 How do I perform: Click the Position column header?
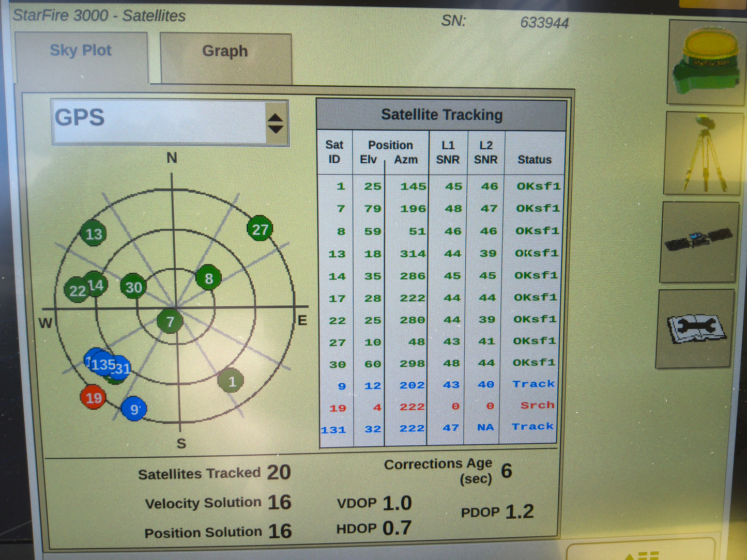tap(390, 145)
